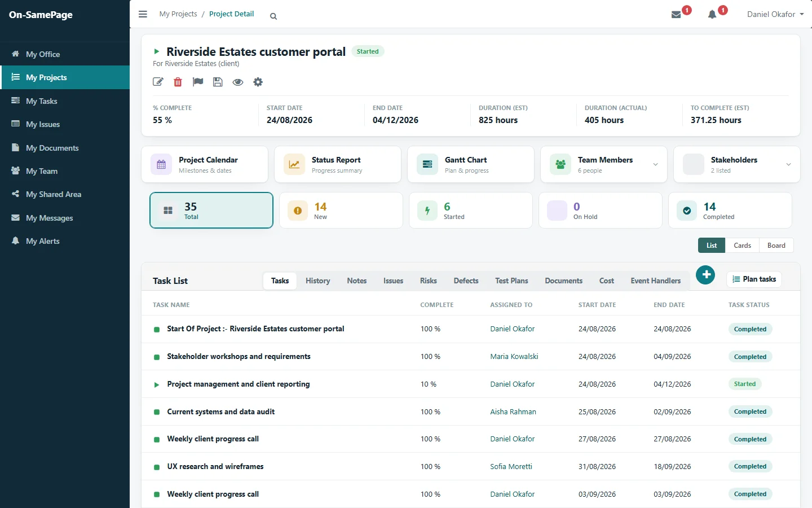Expand the project title disclosure triangle
This screenshot has height=508, width=812.
coord(157,51)
